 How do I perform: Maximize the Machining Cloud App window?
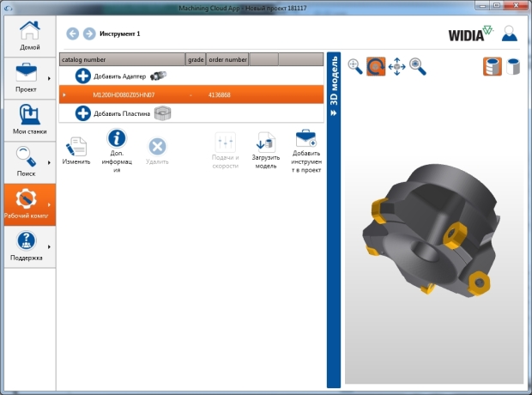pyautogui.click(x=497, y=5)
